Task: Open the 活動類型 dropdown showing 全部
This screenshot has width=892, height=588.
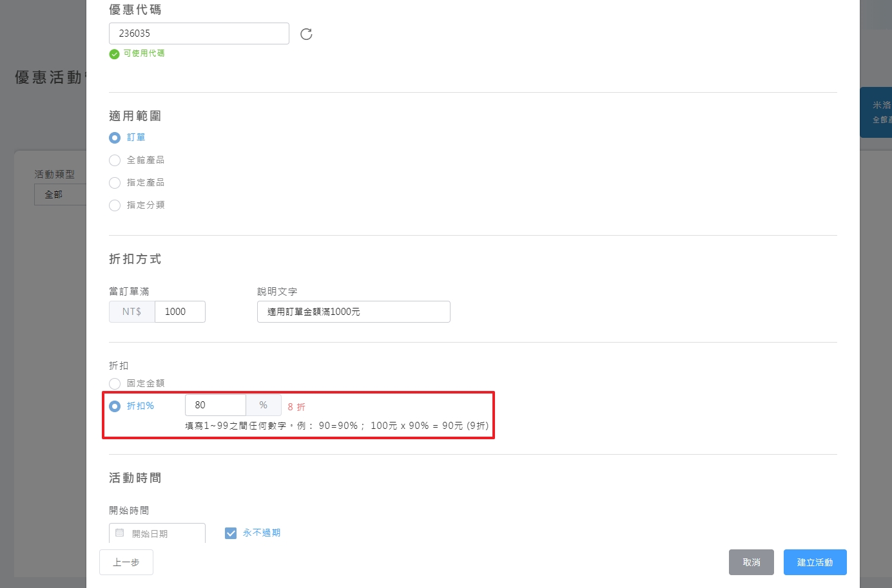Action: point(61,194)
